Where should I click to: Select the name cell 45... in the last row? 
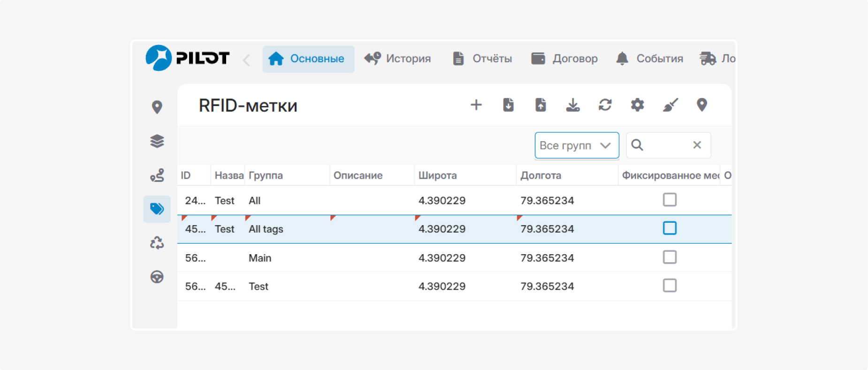click(x=225, y=287)
